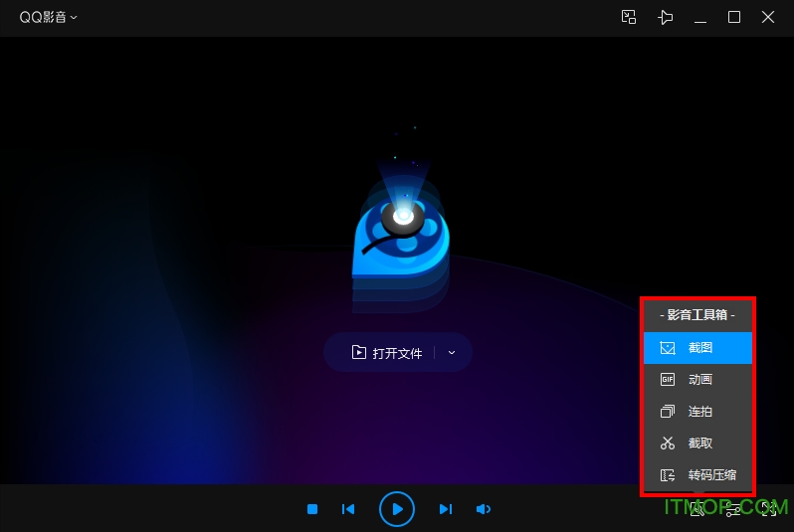The width and height of the screenshot is (794, 532).
Task: Choose 动画 GIF option in toolbox
Action: [x=697, y=380]
